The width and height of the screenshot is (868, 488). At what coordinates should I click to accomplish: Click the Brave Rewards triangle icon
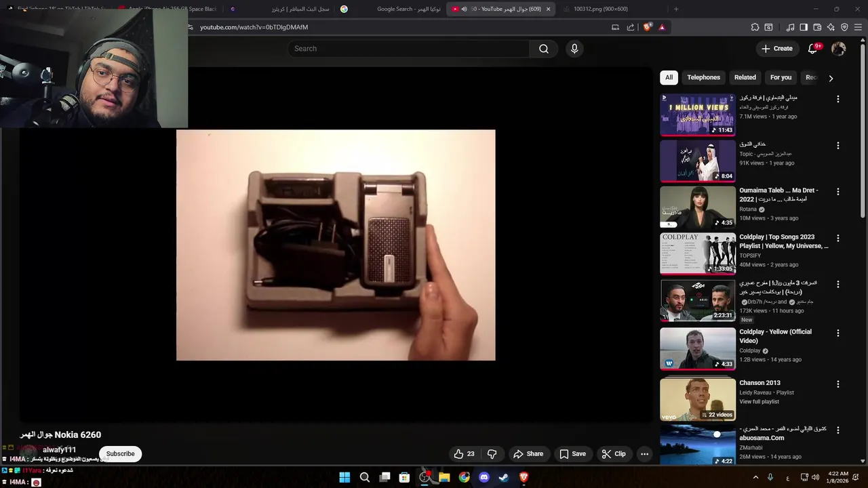pos(662,27)
